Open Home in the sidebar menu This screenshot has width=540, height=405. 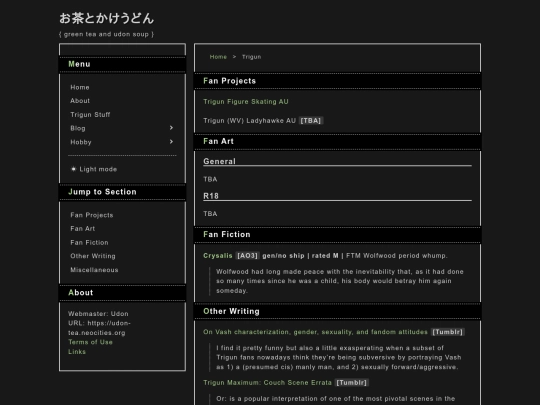click(80, 87)
